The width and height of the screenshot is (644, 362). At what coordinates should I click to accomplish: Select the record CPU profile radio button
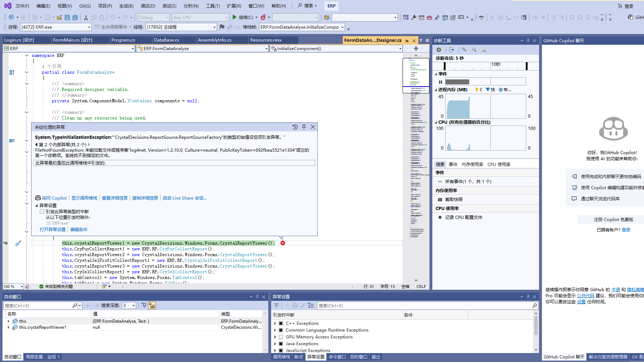[440, 217]
